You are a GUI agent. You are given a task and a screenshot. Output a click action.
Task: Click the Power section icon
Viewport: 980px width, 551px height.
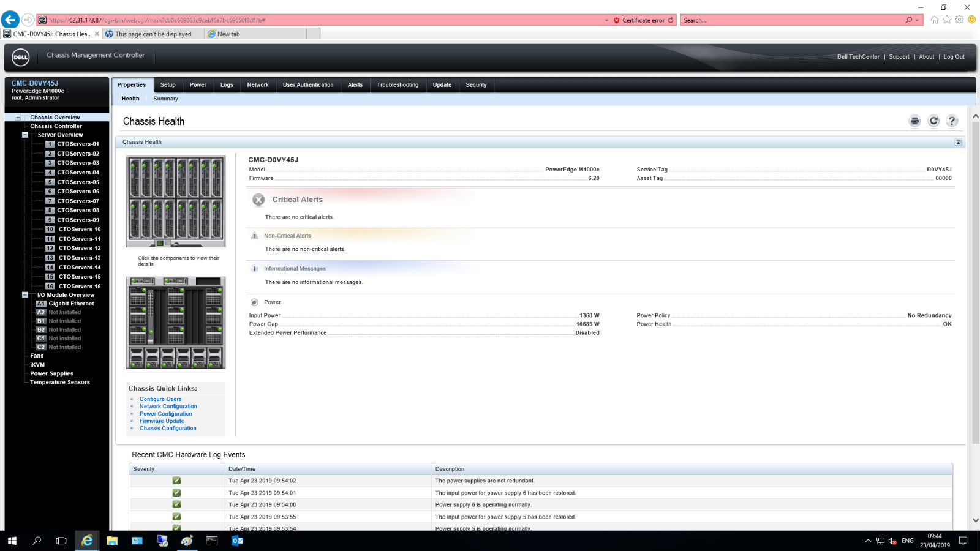pyautogui.click(x=254, y=302)
